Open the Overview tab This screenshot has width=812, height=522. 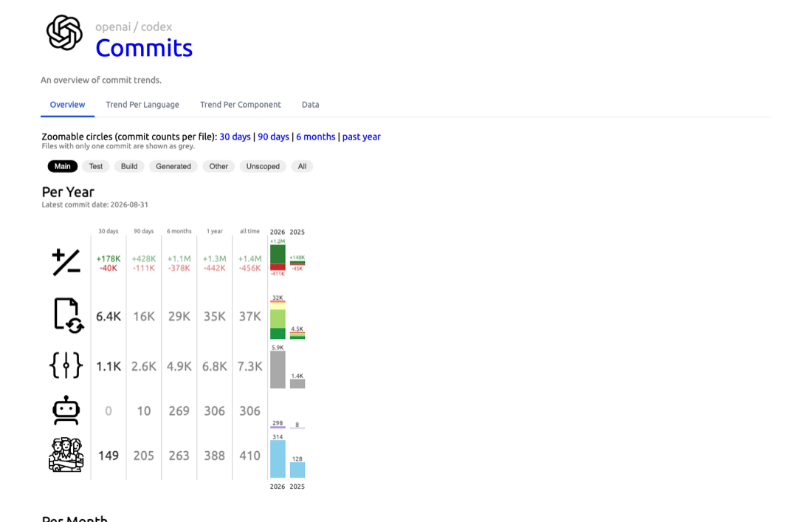click(67, 105)
